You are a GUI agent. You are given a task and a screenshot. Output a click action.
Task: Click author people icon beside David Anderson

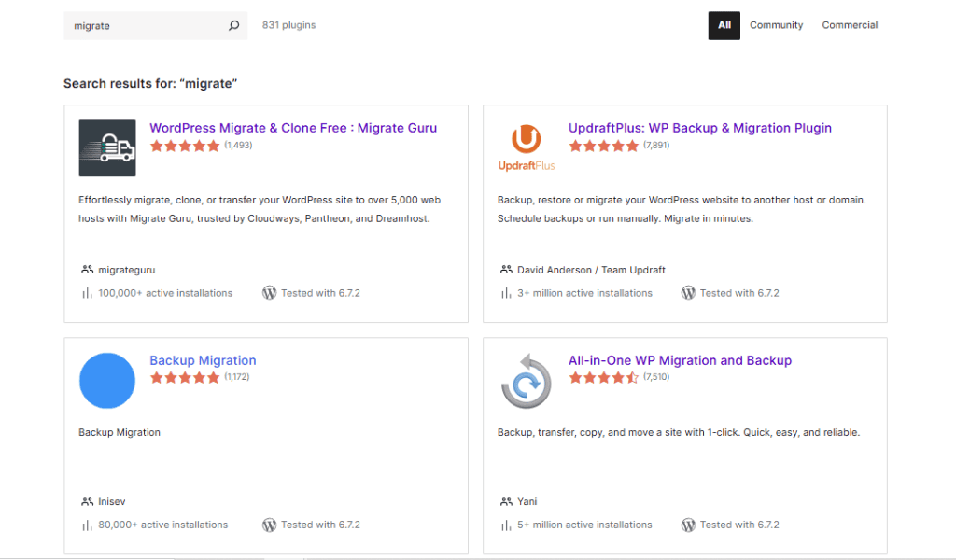(x=506, y=270)
